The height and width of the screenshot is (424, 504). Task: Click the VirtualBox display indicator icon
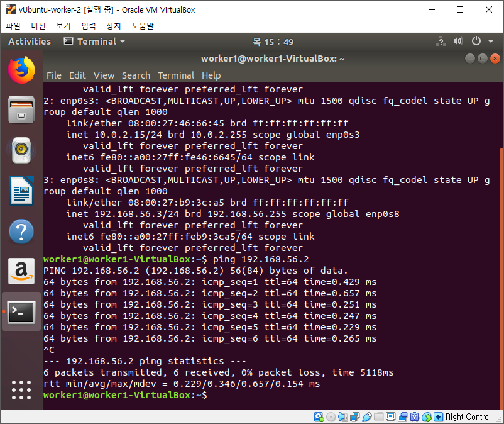[x=390, y=416]
